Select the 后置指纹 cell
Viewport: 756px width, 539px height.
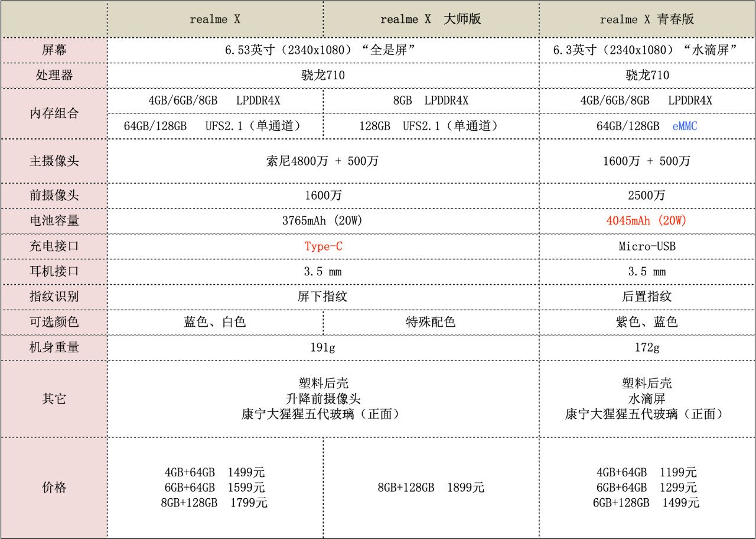click(x=646, y=297)
